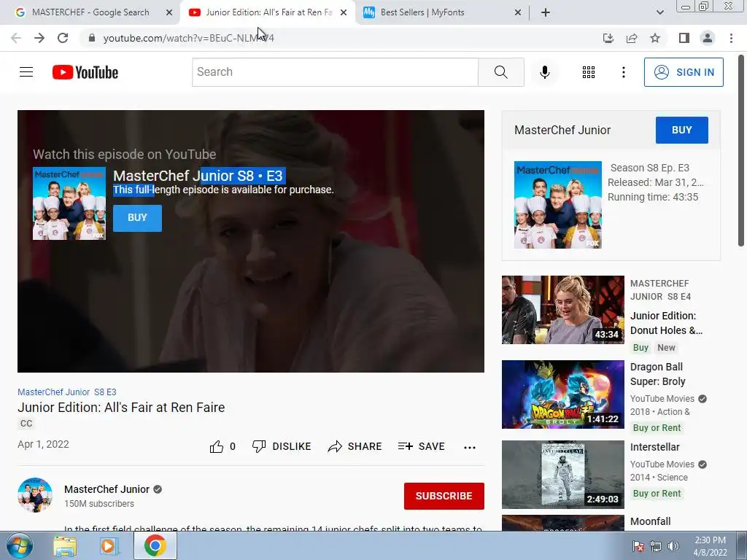Open the Chrome profile icon
This screenshot has width=747, height=560.
[x=708, y=38]
